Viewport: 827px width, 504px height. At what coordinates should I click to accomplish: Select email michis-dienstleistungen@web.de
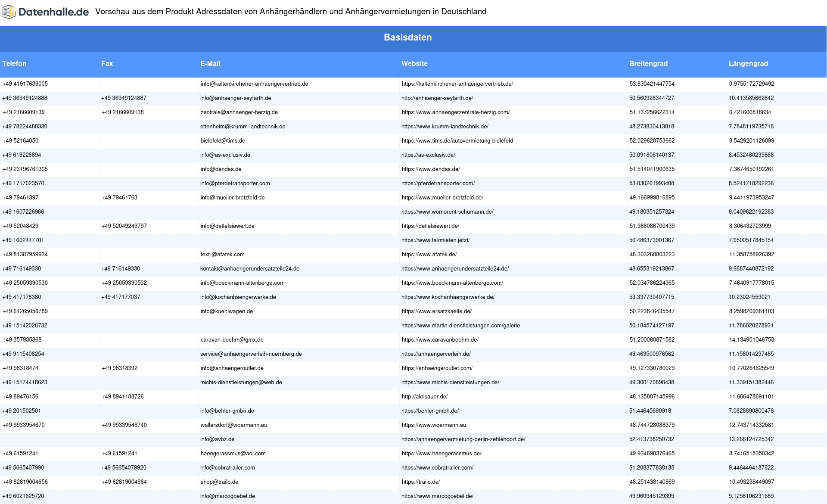tap(241, 383)
